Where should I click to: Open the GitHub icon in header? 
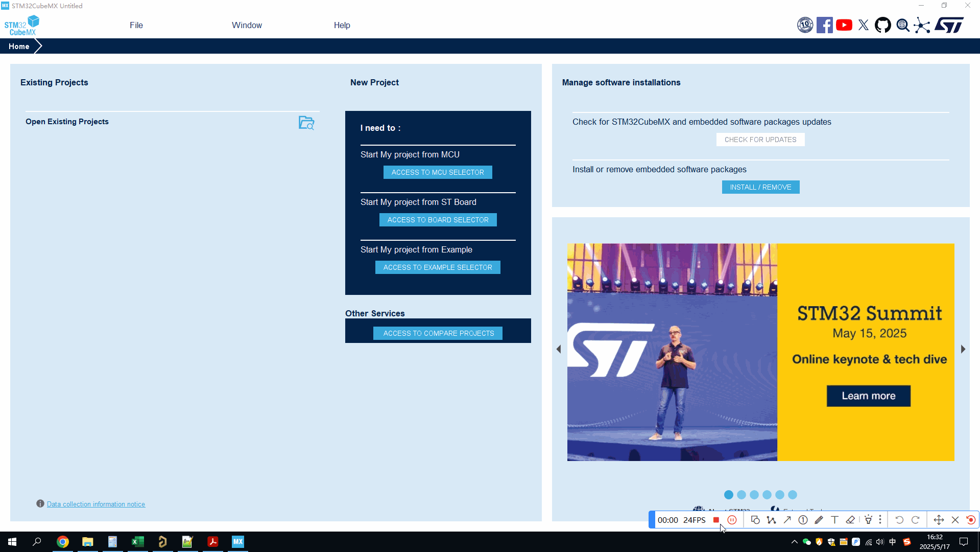(883, 25)
